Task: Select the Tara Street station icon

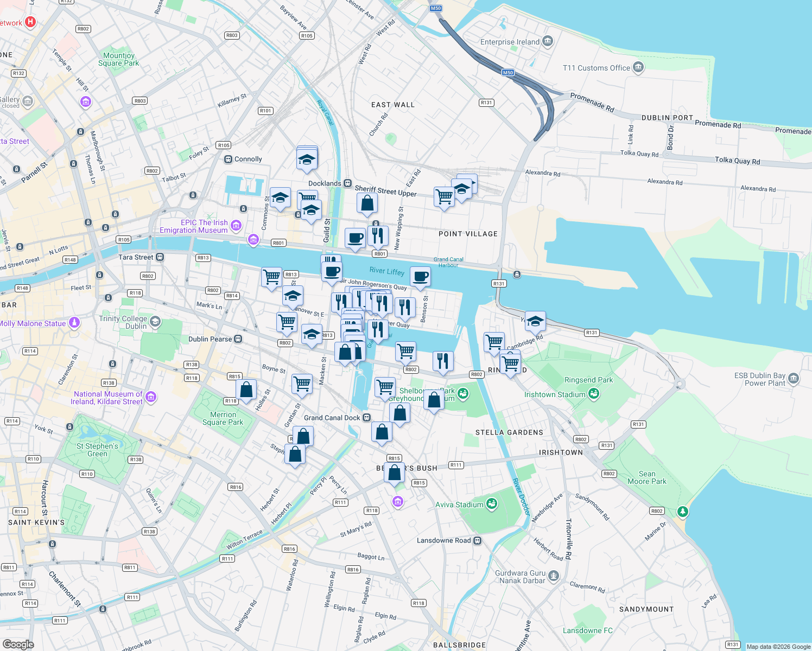Action: coord(159,257)
